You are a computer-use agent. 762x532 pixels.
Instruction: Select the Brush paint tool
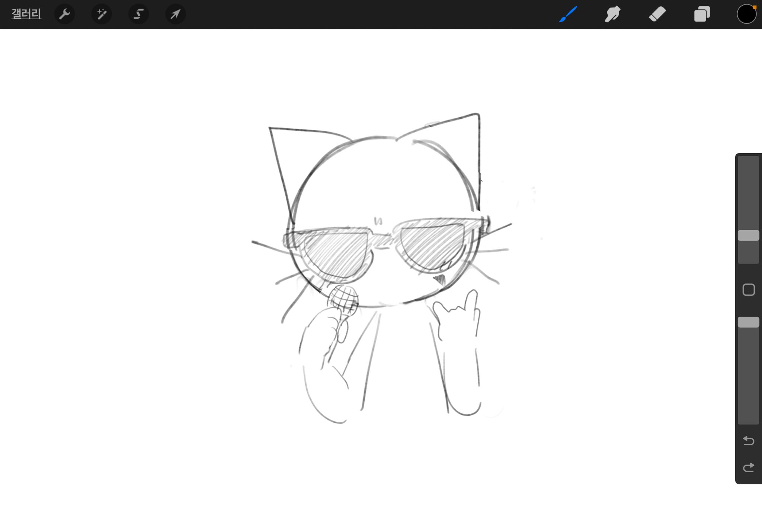pyautogui.click(x=568, y=14)
